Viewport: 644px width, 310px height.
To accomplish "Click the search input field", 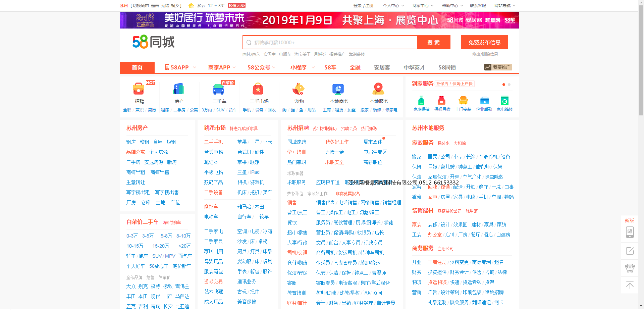I will tap(330, 43).
